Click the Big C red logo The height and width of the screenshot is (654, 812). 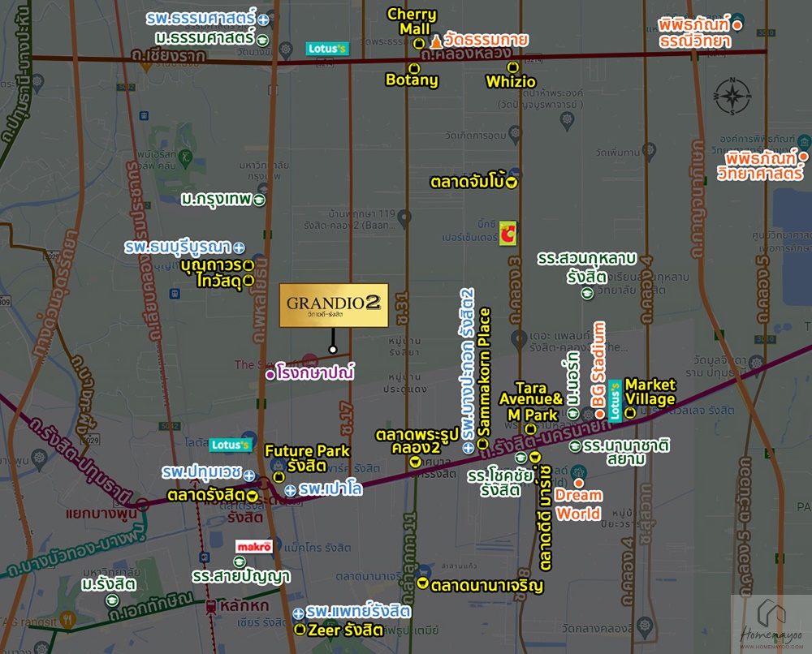pos(508,234)
